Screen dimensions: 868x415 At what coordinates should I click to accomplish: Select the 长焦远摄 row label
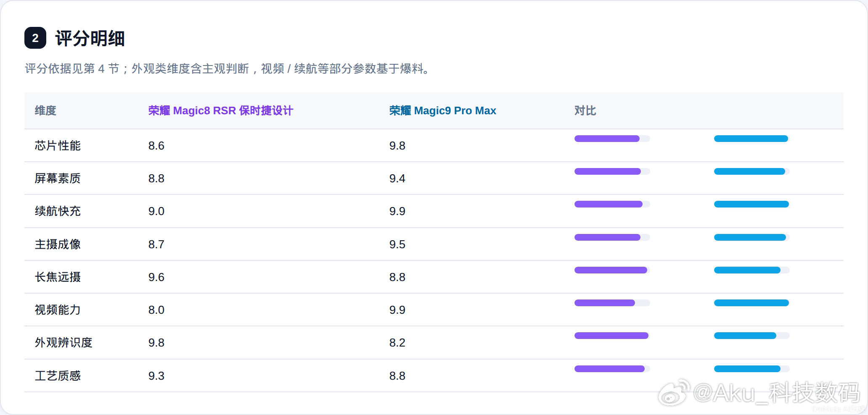pos(58,277)
